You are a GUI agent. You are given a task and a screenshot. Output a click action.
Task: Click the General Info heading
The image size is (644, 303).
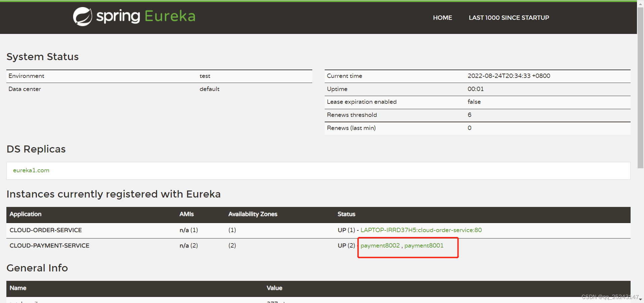pos(37,268)
